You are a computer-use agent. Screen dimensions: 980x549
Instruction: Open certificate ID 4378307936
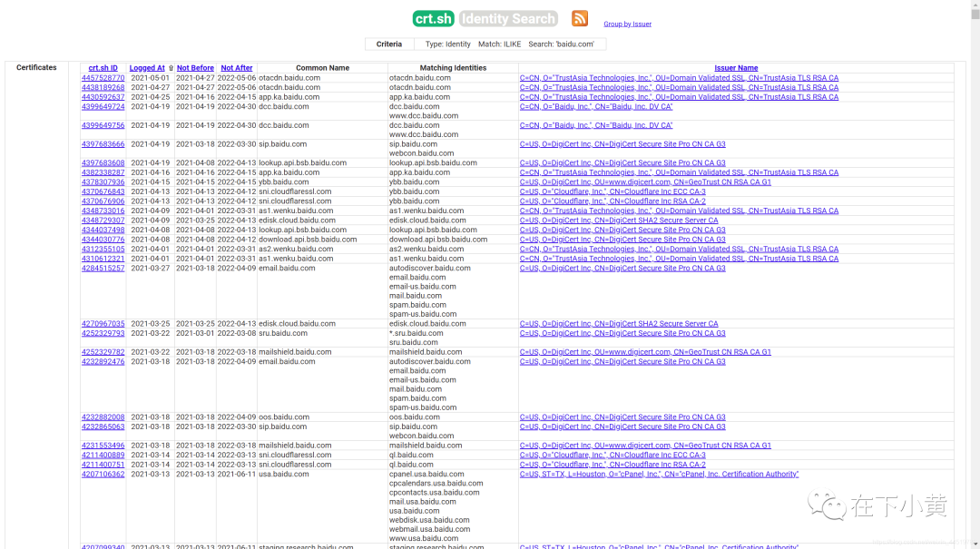103,182
